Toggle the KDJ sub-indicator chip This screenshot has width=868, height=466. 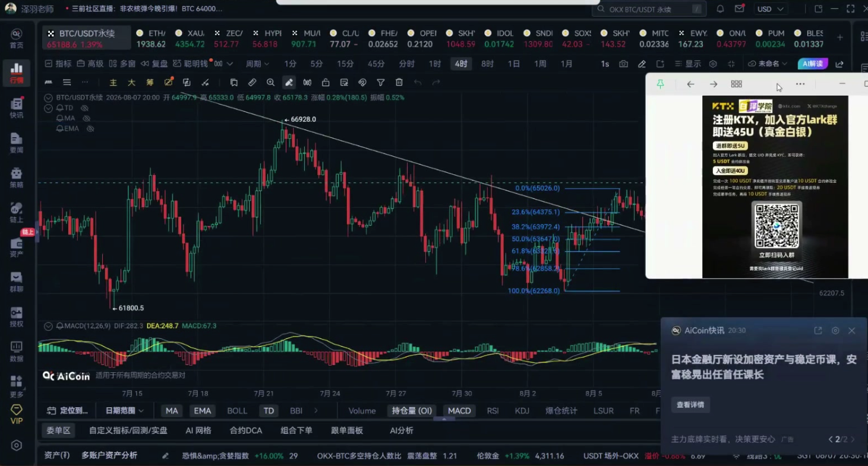(522, 411)
